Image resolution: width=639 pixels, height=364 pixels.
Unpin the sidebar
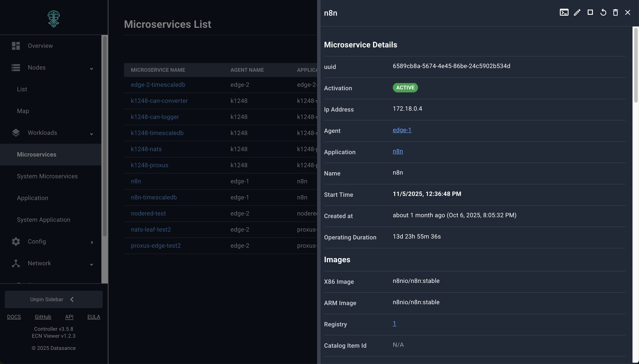pos(54,299)
